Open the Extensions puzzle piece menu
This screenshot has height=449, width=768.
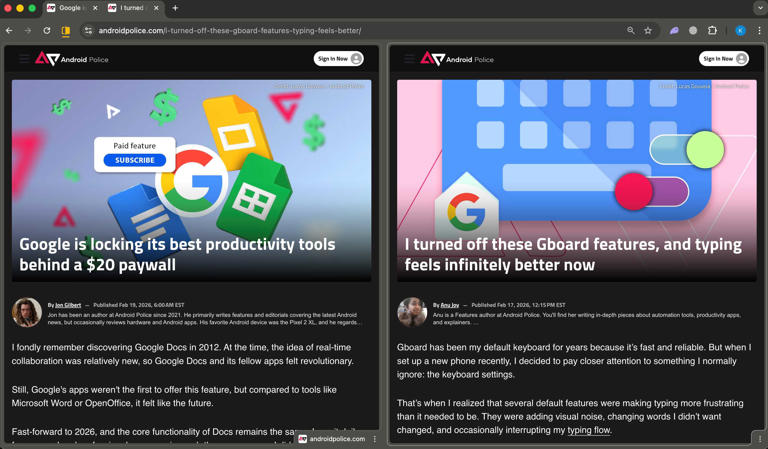tap(712, 30)
